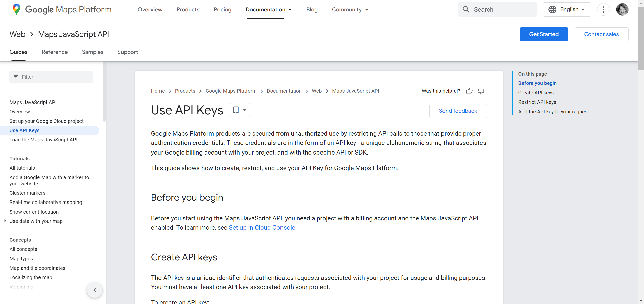The image size is (644, 304).
Task: Open Real-time collaborative mapping tutorial
Action: click(46, 202)
